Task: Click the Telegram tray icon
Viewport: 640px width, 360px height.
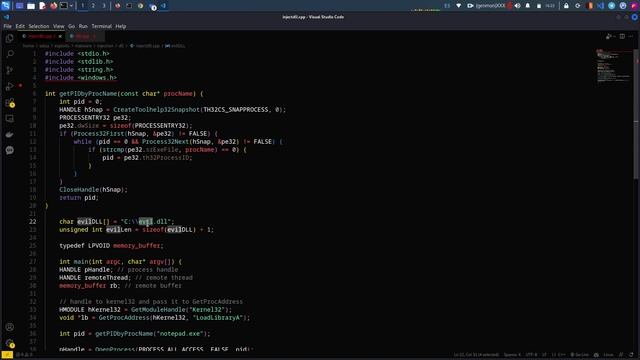Action: click(x=611, y=6)
